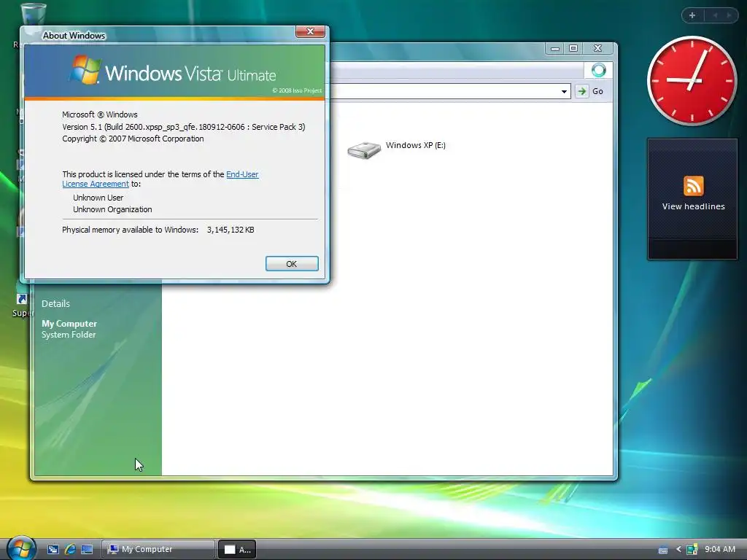Click the About Windows title bar
The width and height of the screenshot is (747, 560).
pos(158,35)
